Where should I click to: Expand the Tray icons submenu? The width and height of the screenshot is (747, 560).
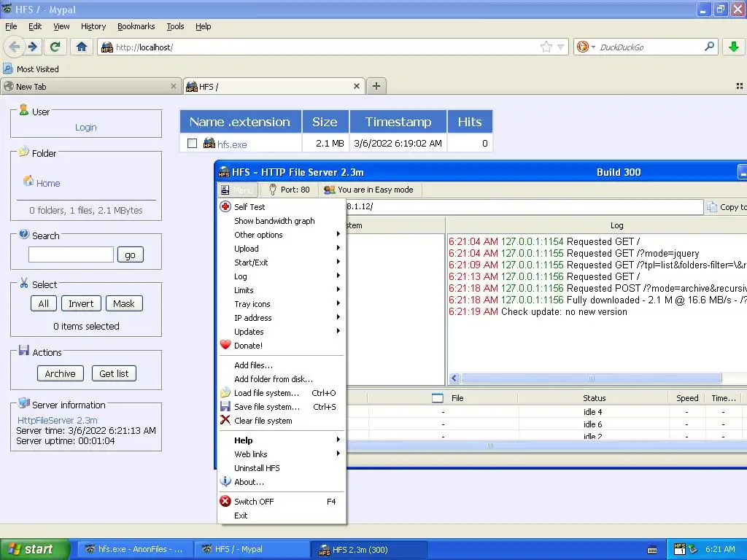tap(281, 304)
